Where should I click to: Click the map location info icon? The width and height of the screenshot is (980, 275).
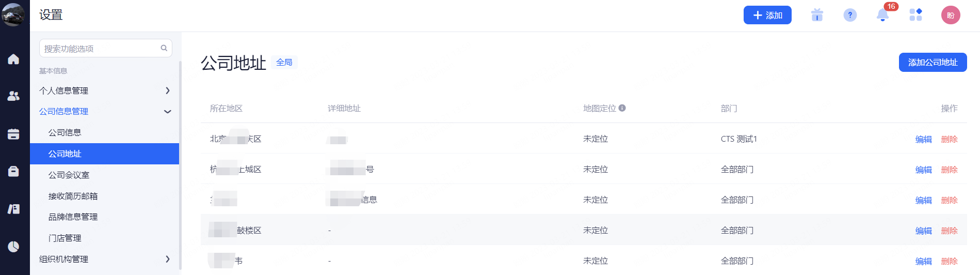point(622,108)
